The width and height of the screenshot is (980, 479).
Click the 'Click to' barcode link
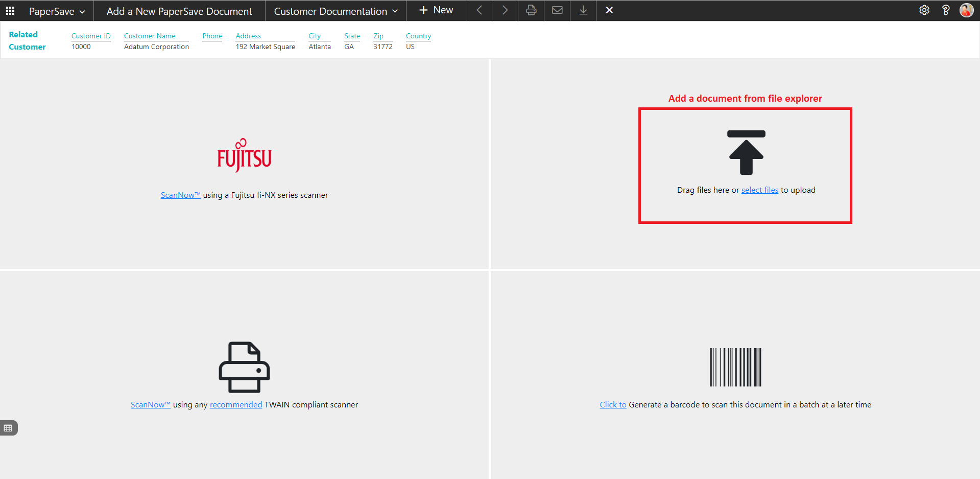613,405
